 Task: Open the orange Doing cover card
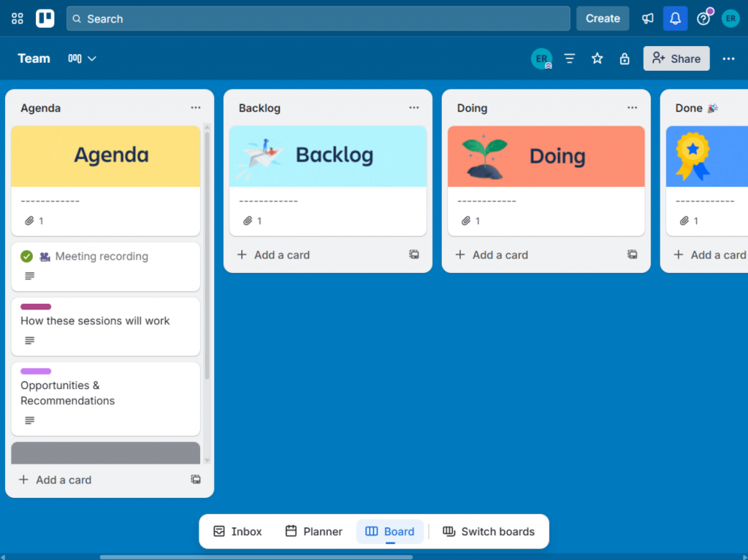pyautogui.click(x=546, y=181)
